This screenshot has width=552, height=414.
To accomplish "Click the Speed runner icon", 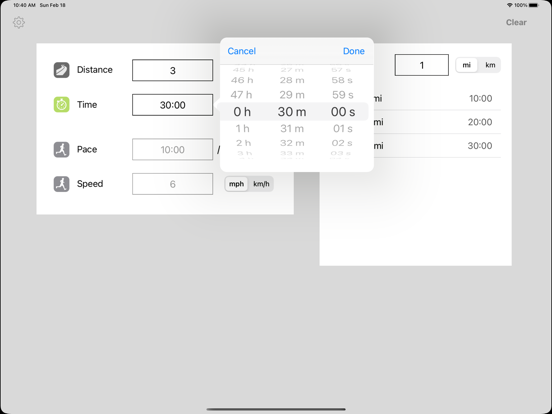I will [x=62, y=184].
